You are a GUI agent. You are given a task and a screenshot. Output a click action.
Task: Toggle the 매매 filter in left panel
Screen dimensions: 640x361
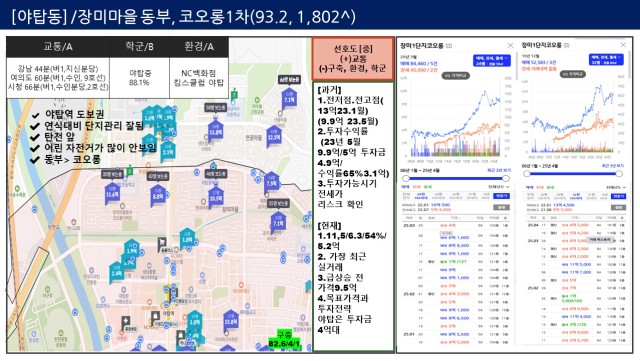[x=405, y=187]
